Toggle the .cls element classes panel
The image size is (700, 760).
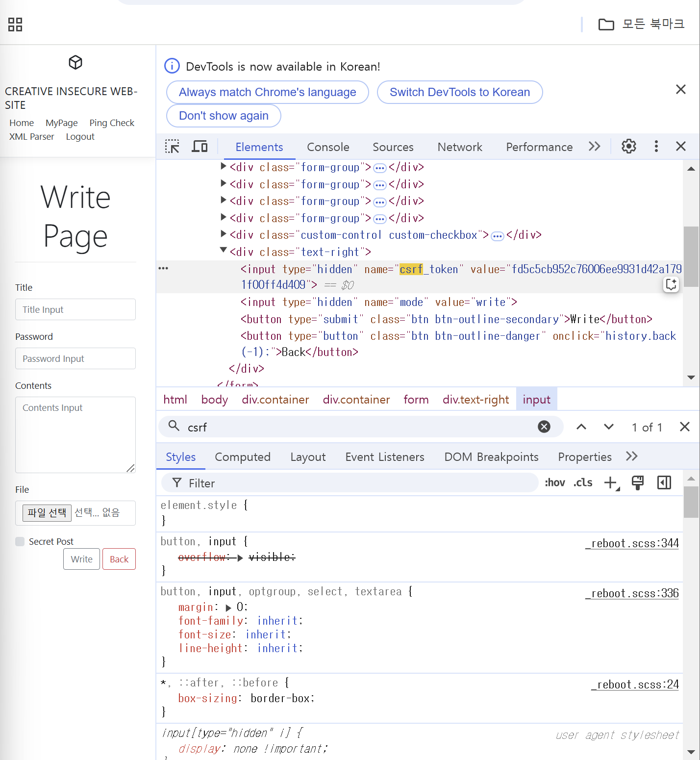(x=583, y=483)
